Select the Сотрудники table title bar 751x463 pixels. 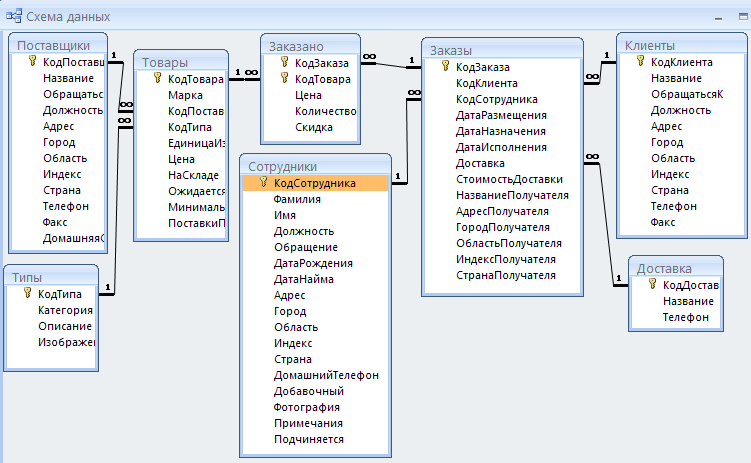pos(315,166)
